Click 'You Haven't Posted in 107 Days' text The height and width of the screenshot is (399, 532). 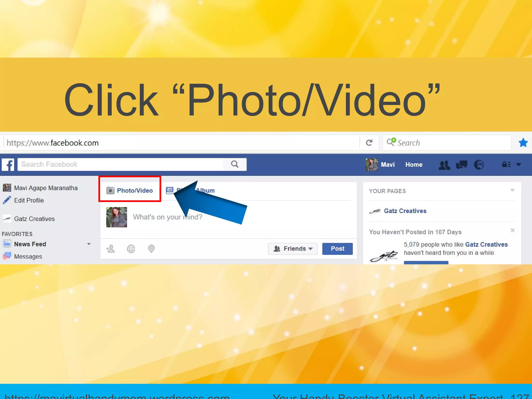coord(415,232)
